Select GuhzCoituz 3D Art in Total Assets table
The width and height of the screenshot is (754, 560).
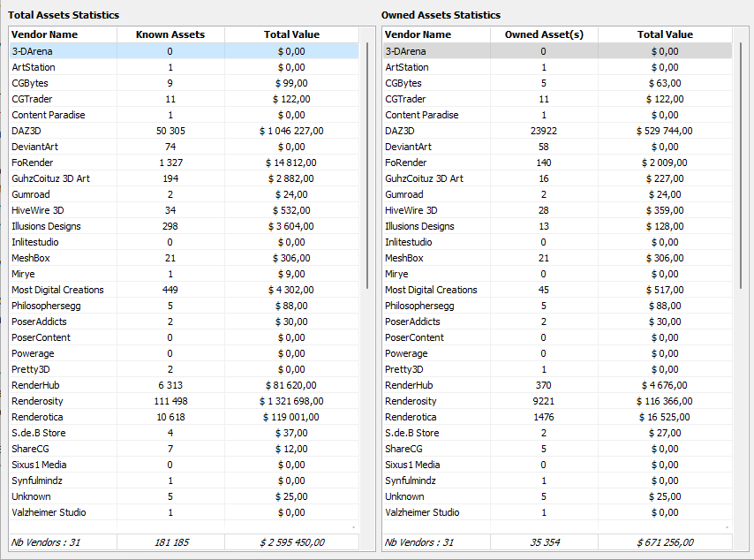click(x=185, y=178)
